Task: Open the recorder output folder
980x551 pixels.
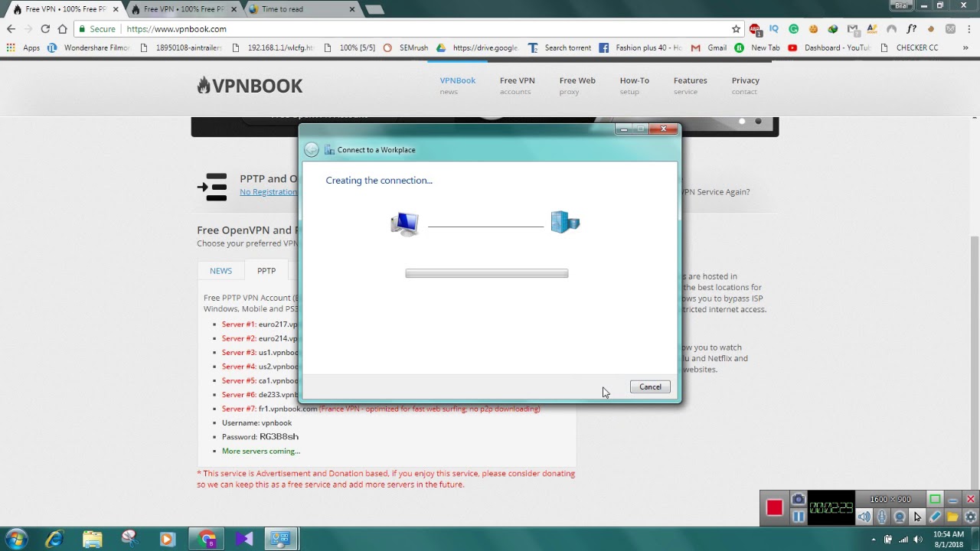Action: coord(952,517)
